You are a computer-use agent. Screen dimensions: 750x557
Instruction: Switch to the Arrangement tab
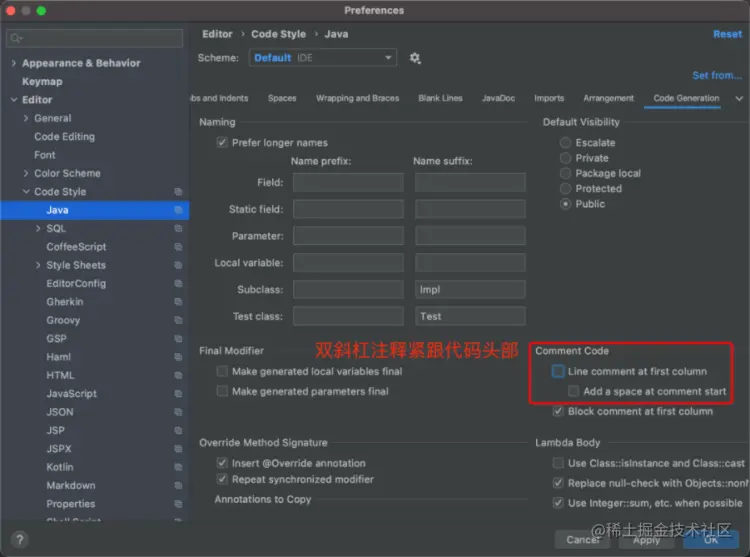point(608,98)
